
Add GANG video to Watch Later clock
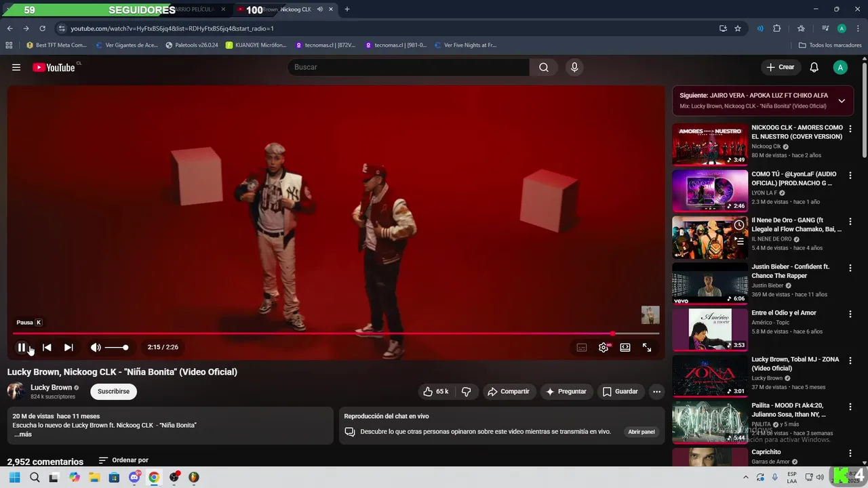pyautogui.click(x=738, y=225)
